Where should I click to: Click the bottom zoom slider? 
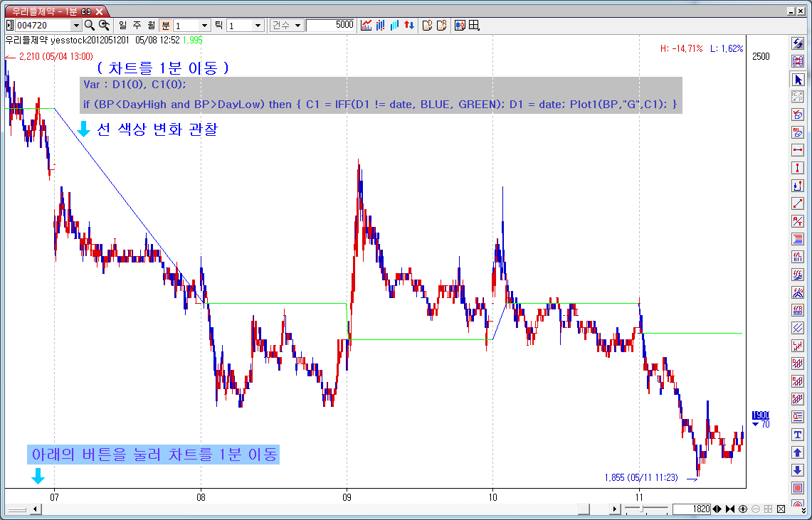pos(645,509)
